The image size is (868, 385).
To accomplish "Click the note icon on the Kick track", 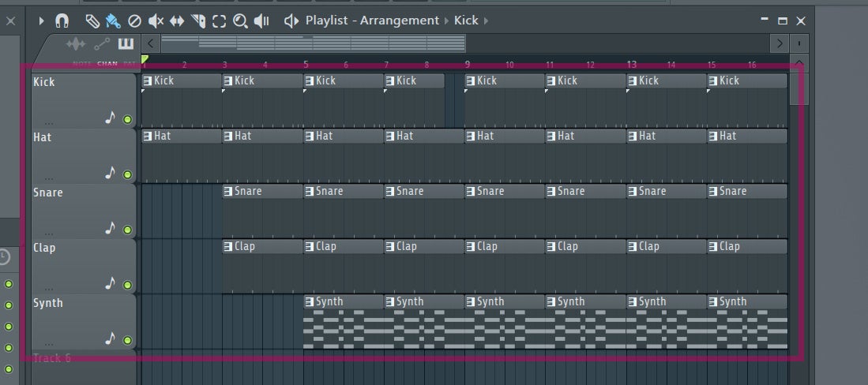I will (110, 118).
